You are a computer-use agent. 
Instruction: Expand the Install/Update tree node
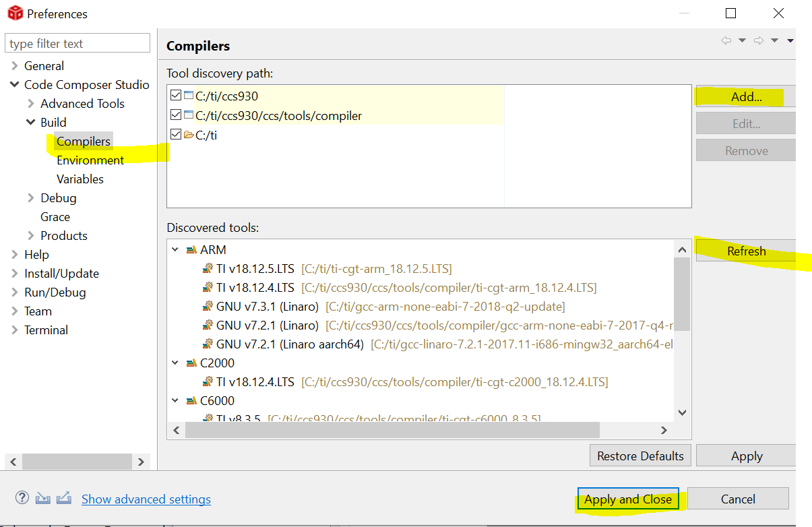click(x=14, y=274)
